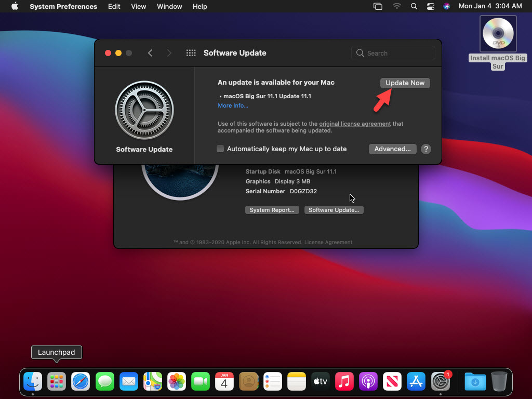Click the Siri icon in menu bar
The width and height of the screenshot is (532, 399).
pos(446,6)
